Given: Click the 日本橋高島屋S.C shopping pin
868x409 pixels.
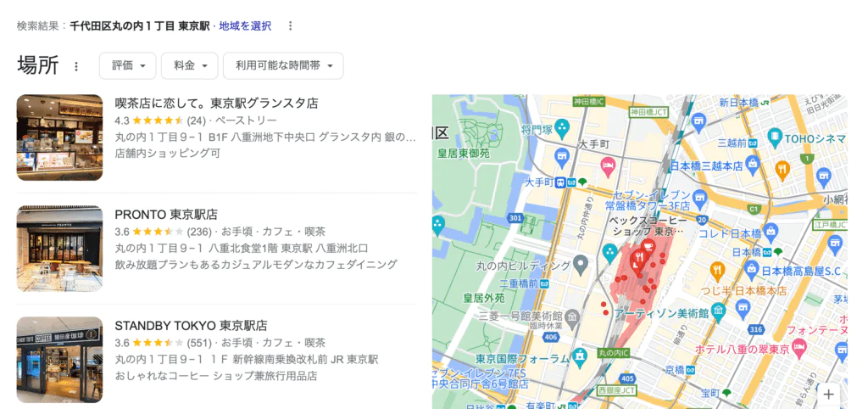Looking at the screenshot, I should point(752,269).
